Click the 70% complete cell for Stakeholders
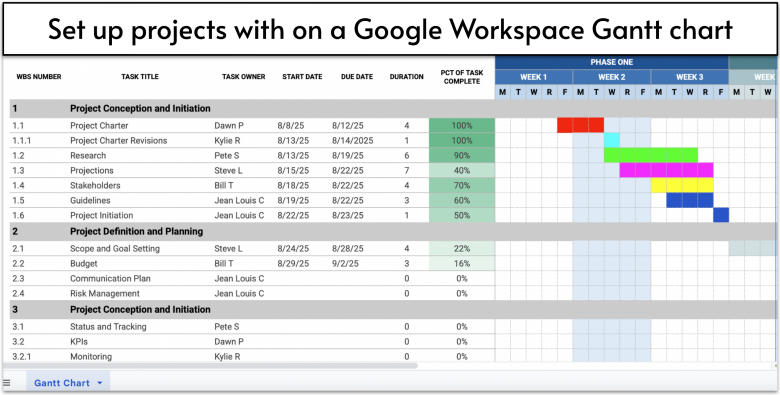 (462, 185)
